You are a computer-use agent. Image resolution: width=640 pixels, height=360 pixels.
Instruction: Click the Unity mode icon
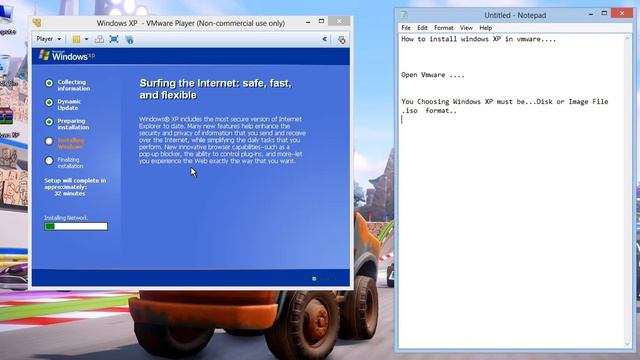129,40
